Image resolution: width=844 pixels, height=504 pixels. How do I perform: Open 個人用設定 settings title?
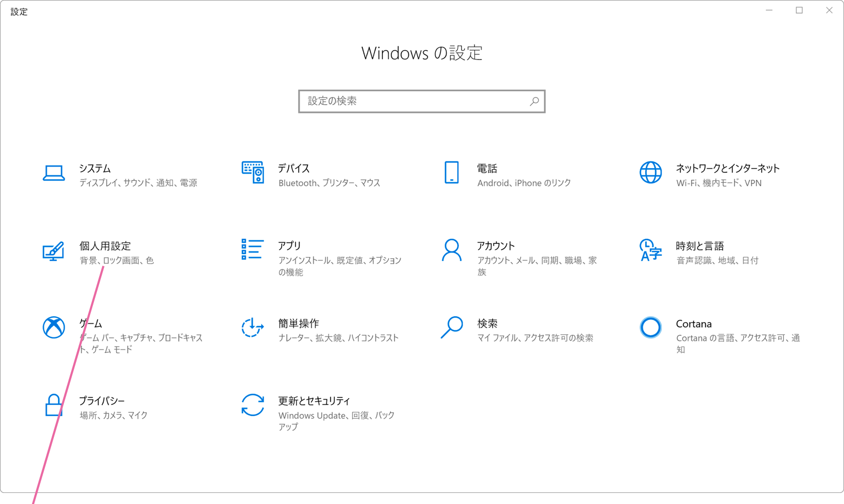coord(105,246)
